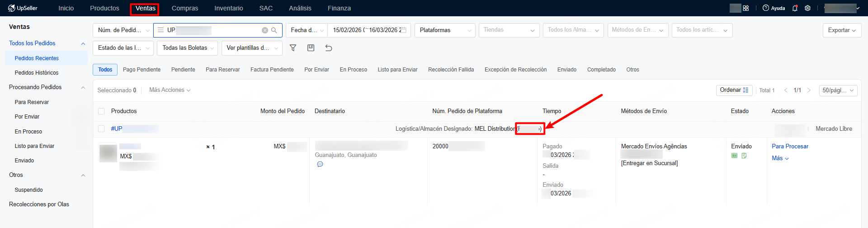Open the settings gear icon
This screenshot has height=228, width=868.
point(807,8)
